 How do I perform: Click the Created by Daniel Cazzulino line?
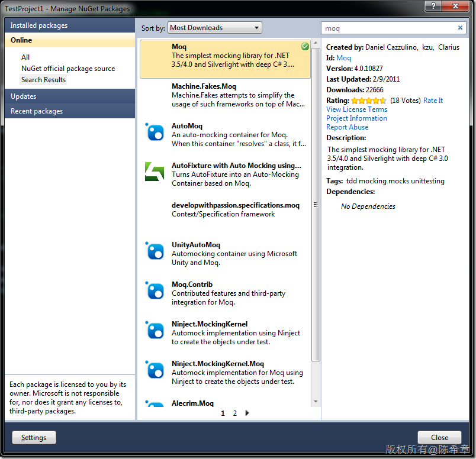click(x=393, y=47)
